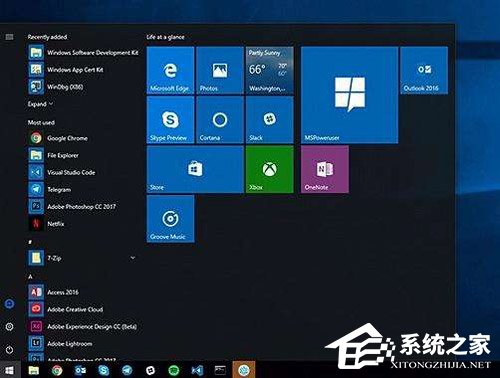500x378 pixels.
Task: Click the 'Most used' section heading
Action: point(41,122)
